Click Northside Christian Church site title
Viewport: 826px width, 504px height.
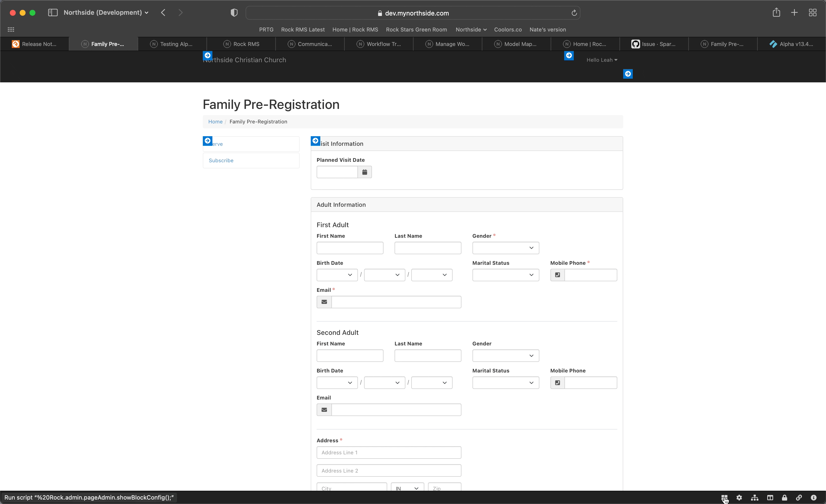[244, 60]
